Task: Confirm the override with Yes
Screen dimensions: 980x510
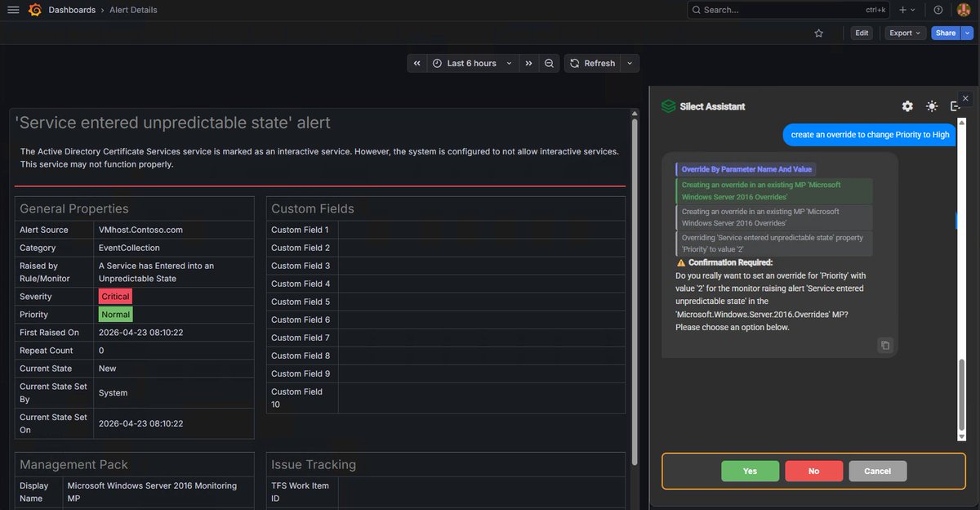Action: tap(750, 471)
